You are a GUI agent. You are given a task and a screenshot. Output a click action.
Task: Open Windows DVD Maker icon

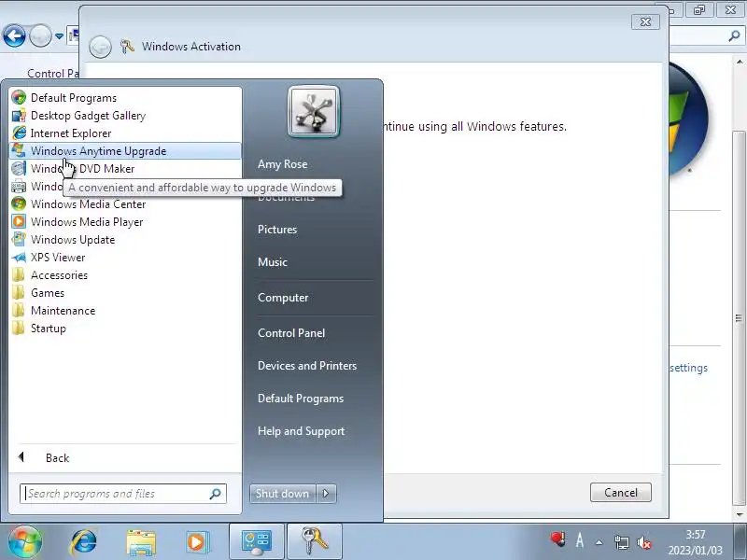point(19,169)
